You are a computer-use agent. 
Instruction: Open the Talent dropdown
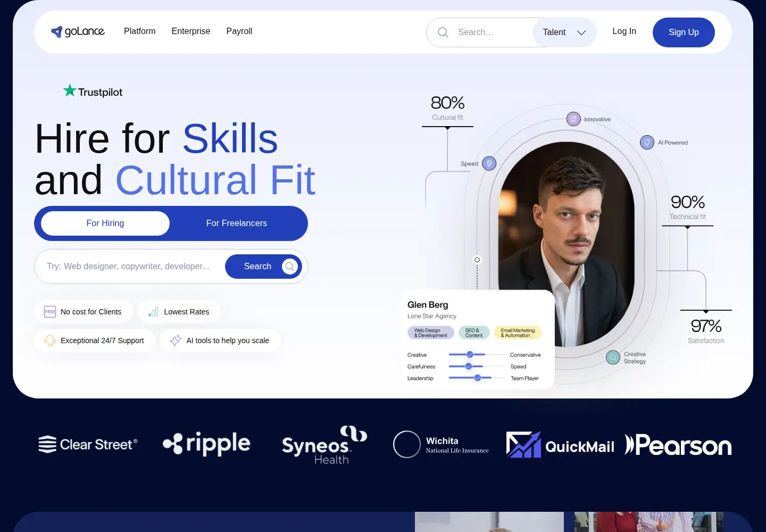point(564,32)
